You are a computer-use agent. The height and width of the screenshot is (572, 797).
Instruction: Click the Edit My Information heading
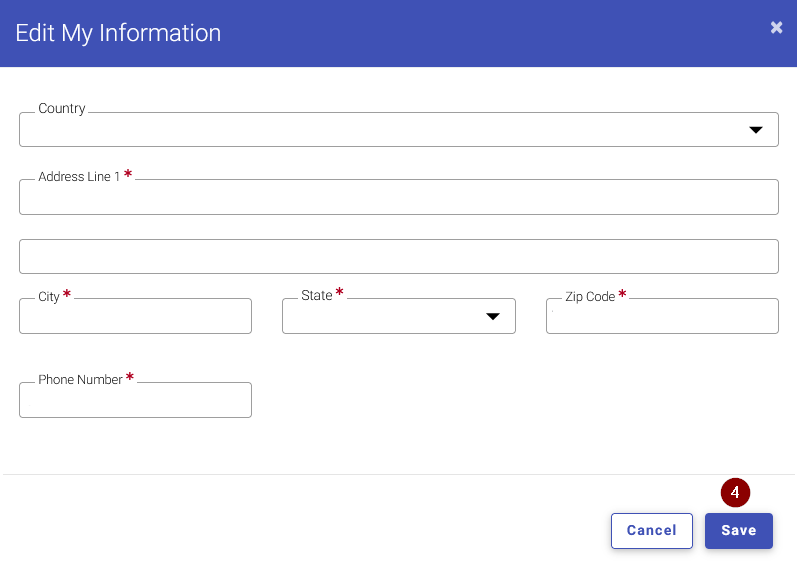coord(118,33)
